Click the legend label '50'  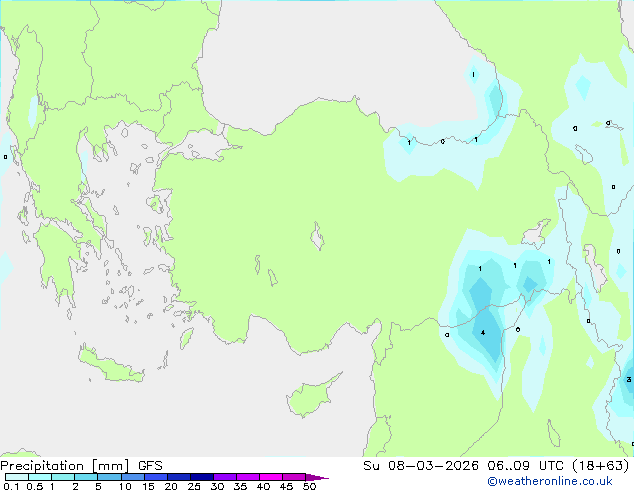click(309, 486)
